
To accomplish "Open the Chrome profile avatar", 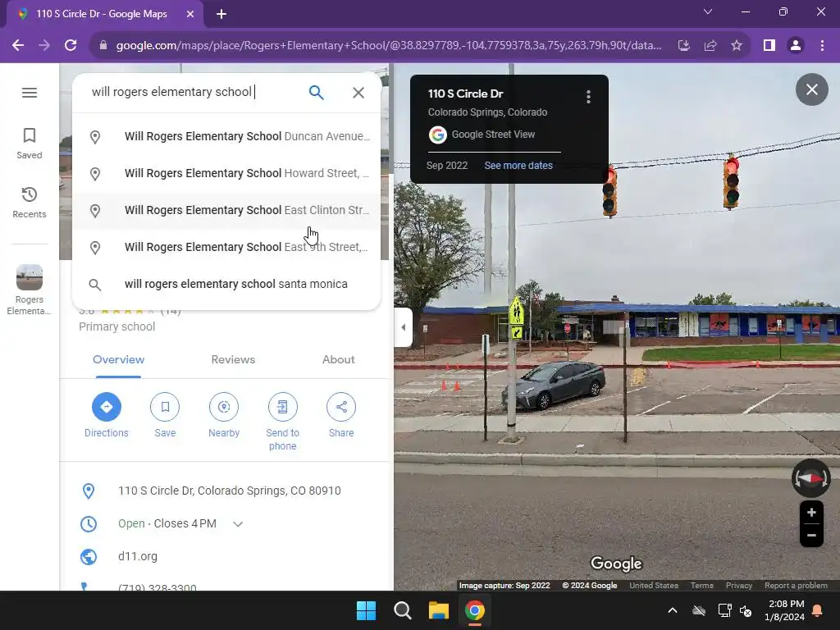I will point(796,46).
